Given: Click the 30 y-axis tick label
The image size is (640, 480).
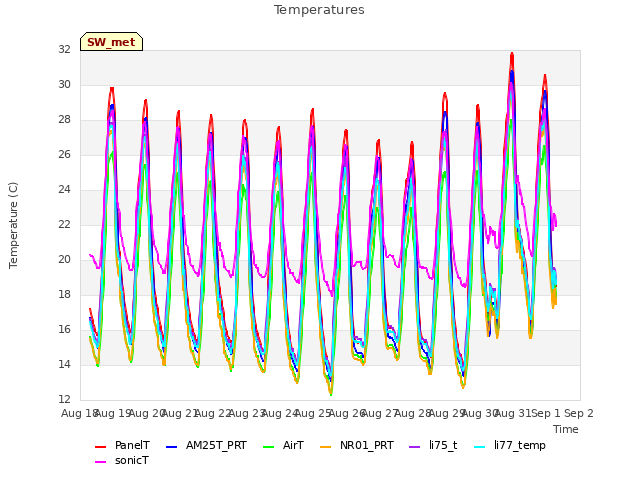Looking at the screenshot, I should (64, 84).
